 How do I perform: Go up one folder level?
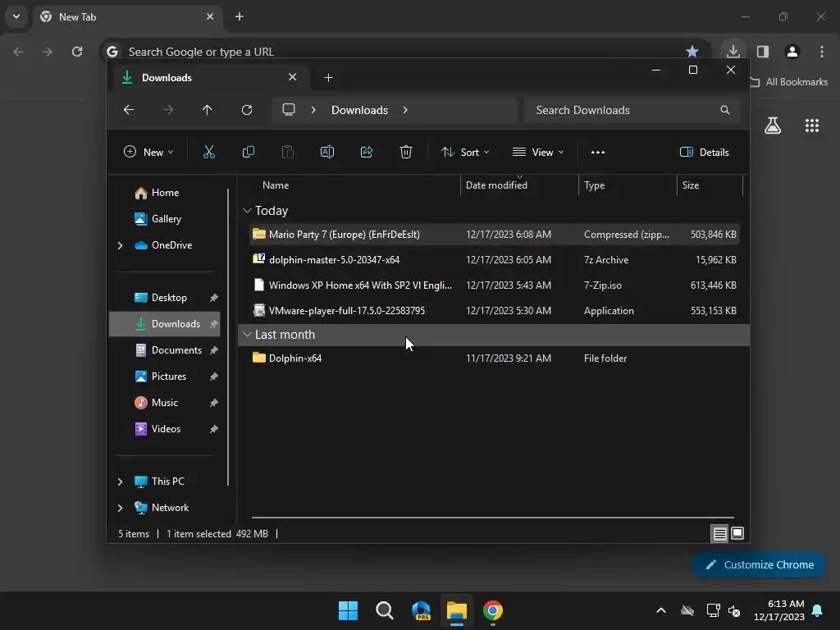[x=208, y=110]
